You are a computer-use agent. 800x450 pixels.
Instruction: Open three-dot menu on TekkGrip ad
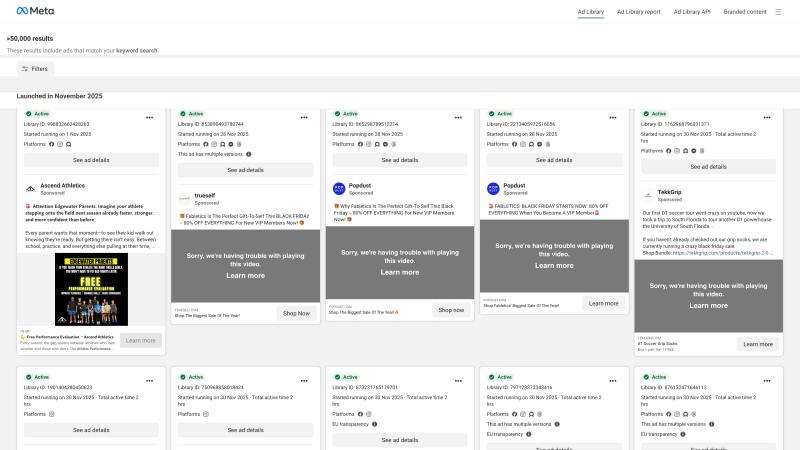(767, 117)
